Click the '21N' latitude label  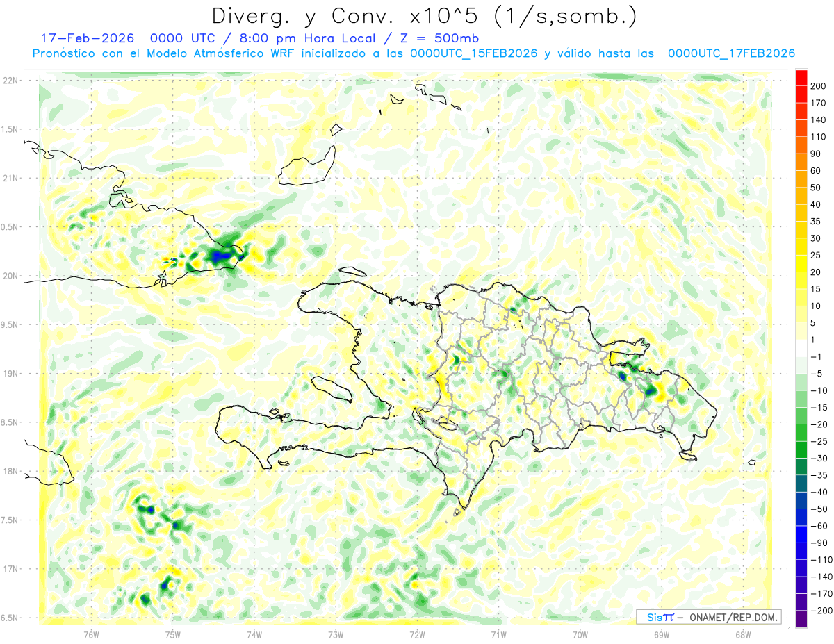coord(10,178)
